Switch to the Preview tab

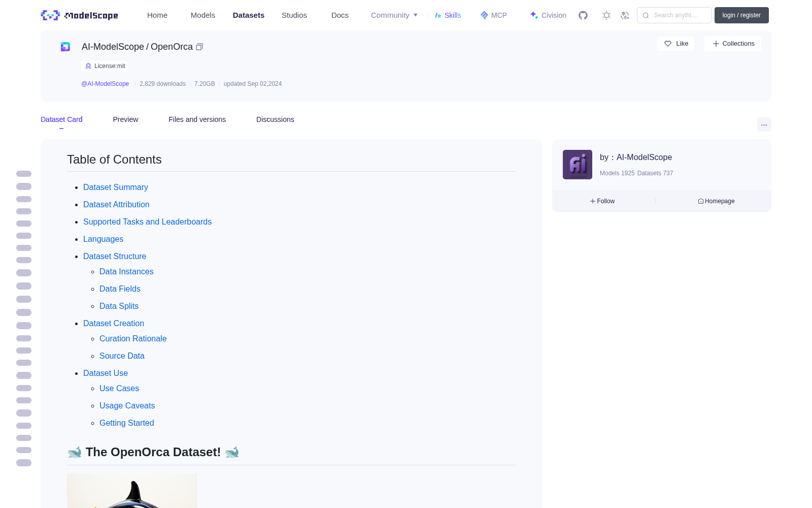pos(125,119)
